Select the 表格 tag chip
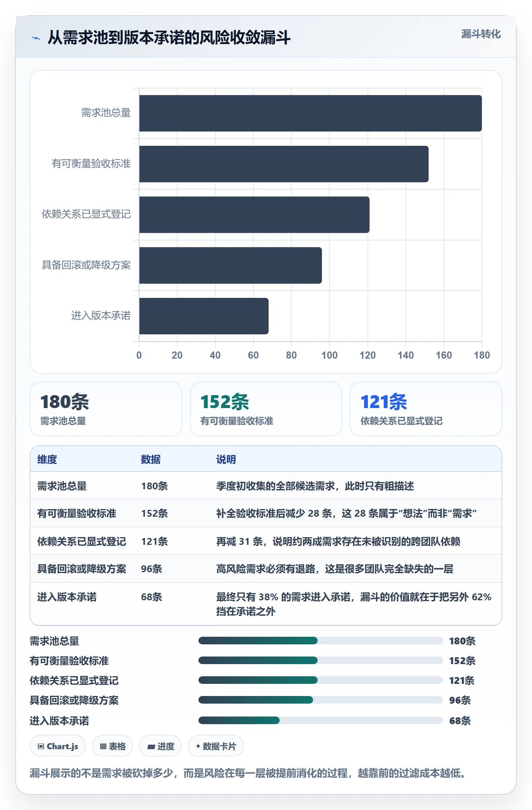The width and height of the screenshot is (532, 810). 112,746
